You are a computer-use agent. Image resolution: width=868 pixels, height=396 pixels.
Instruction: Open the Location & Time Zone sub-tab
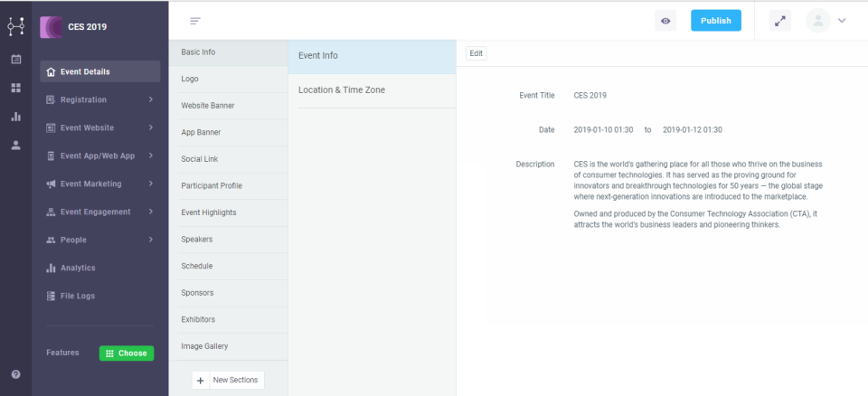[372, 90]
